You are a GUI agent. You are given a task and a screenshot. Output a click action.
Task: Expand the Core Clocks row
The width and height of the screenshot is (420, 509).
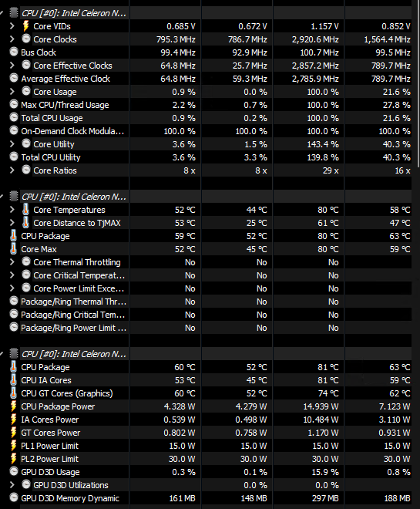12,39
